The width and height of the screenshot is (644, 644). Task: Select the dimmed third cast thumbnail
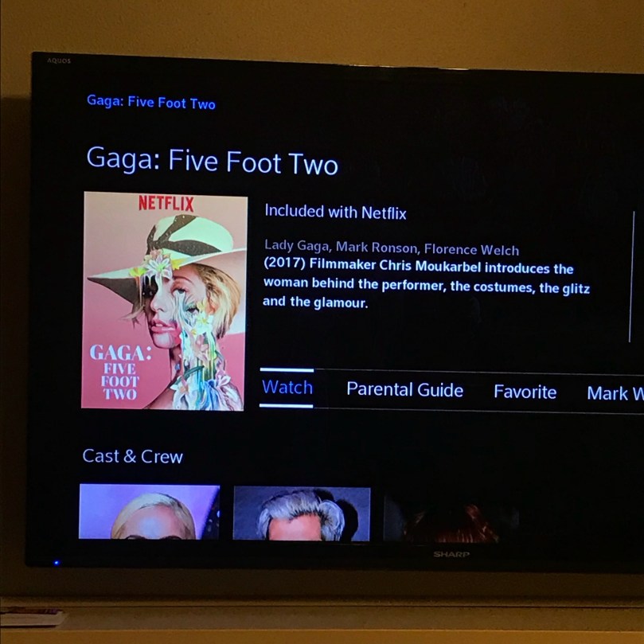pyautogui.click(x=451, y=517)
